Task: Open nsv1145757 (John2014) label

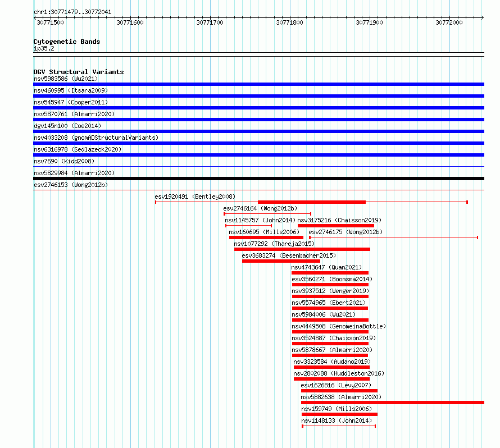Action: tap(260, 220)
